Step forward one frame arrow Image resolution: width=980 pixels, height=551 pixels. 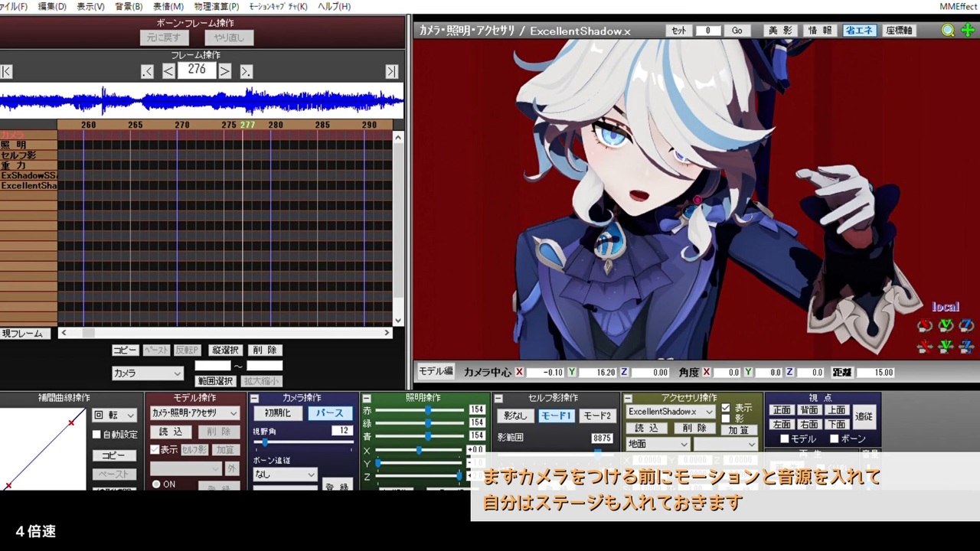pos(225,71)
